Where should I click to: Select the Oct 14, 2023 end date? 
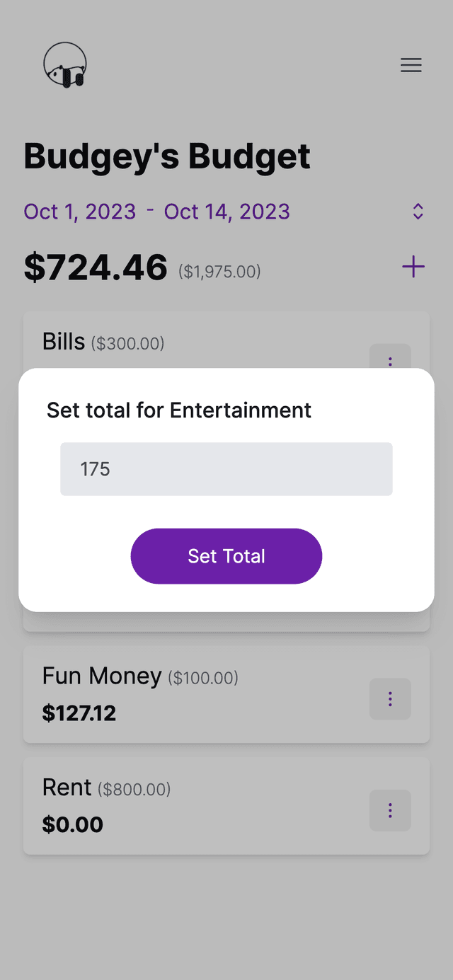pos(227,212)
